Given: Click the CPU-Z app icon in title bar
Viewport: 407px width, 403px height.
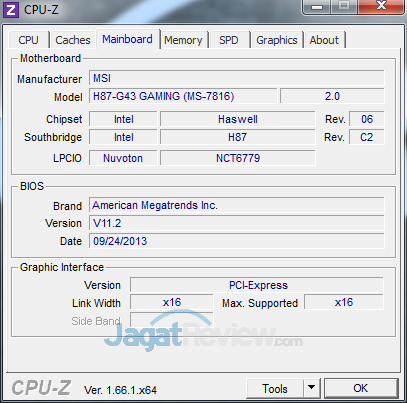Looking at the screenshot, I should click(11, 10).
